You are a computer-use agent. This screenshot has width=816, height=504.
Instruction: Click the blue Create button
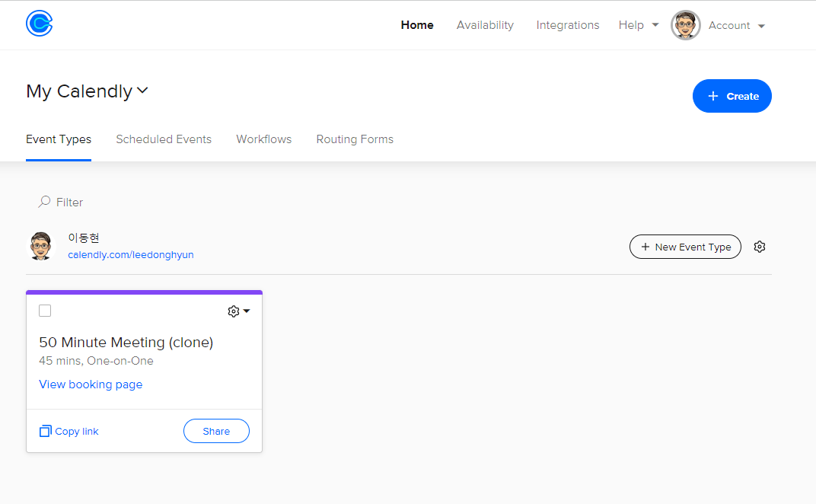tap(732, 96)
